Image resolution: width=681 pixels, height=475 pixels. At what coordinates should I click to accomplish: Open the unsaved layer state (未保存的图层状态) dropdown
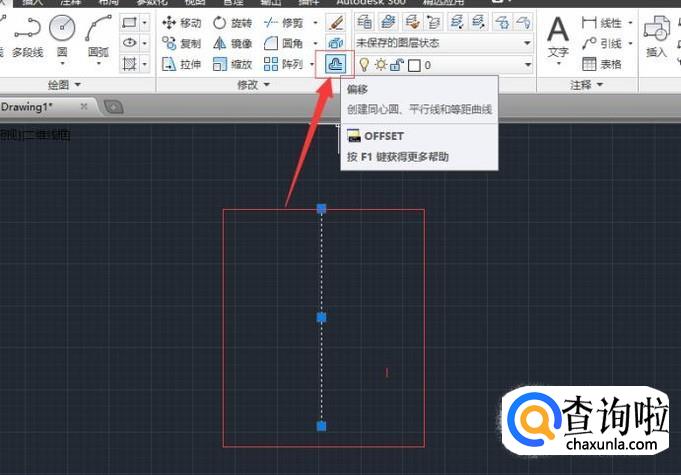[x=444, y=43]
